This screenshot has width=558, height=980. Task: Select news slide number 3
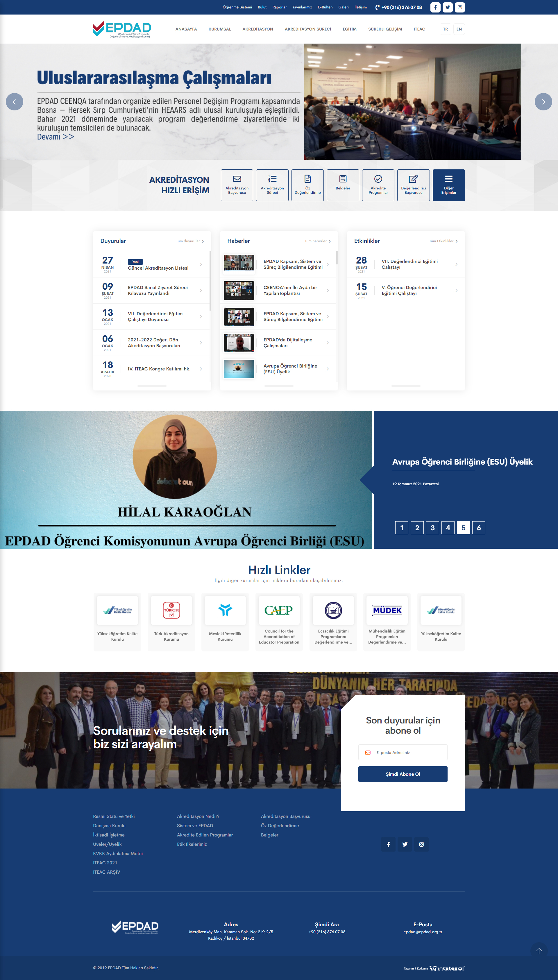point(432,528)
